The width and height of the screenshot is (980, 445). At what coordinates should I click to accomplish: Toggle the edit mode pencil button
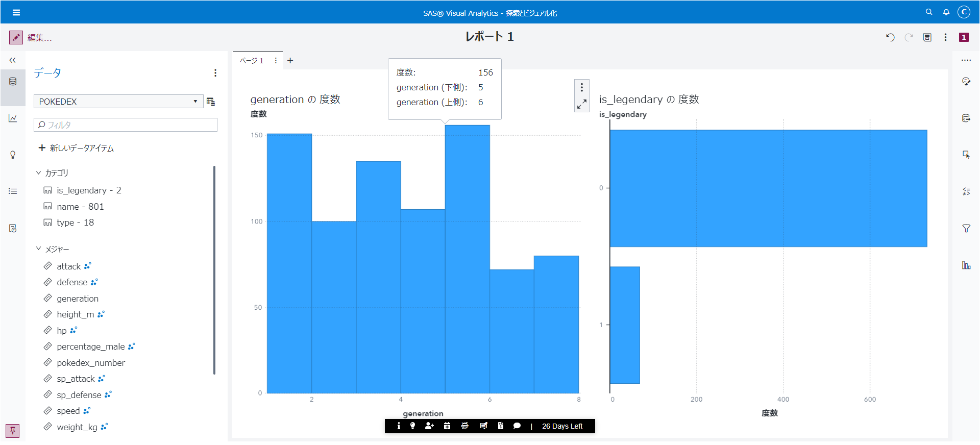(16, 37)
